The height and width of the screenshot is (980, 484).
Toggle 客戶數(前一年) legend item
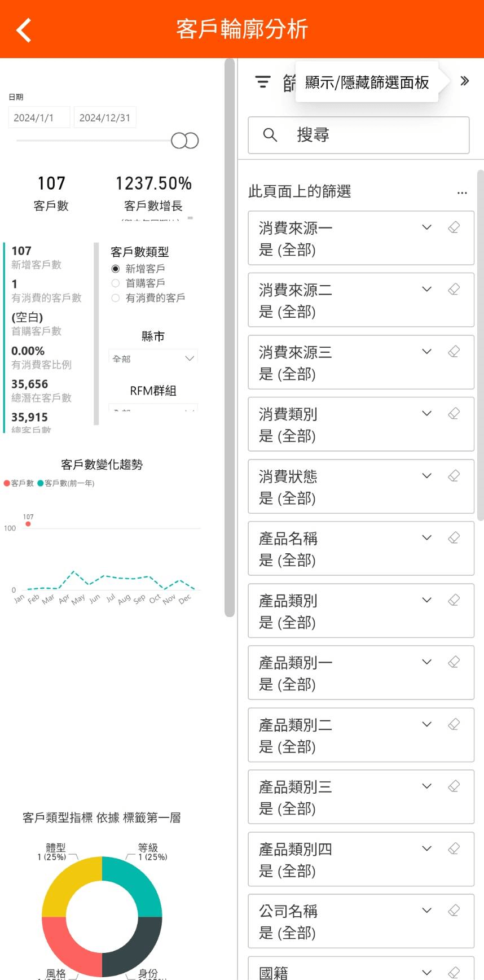[x=66, y=483]
